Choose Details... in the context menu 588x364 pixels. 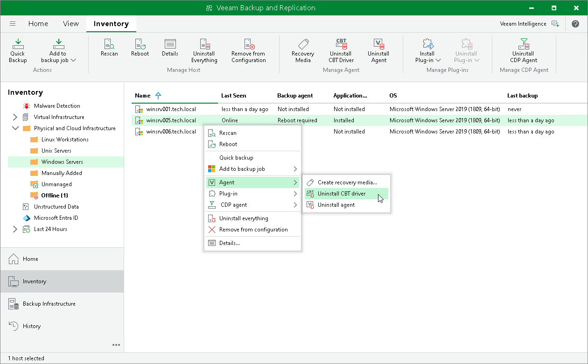(252, 243)
